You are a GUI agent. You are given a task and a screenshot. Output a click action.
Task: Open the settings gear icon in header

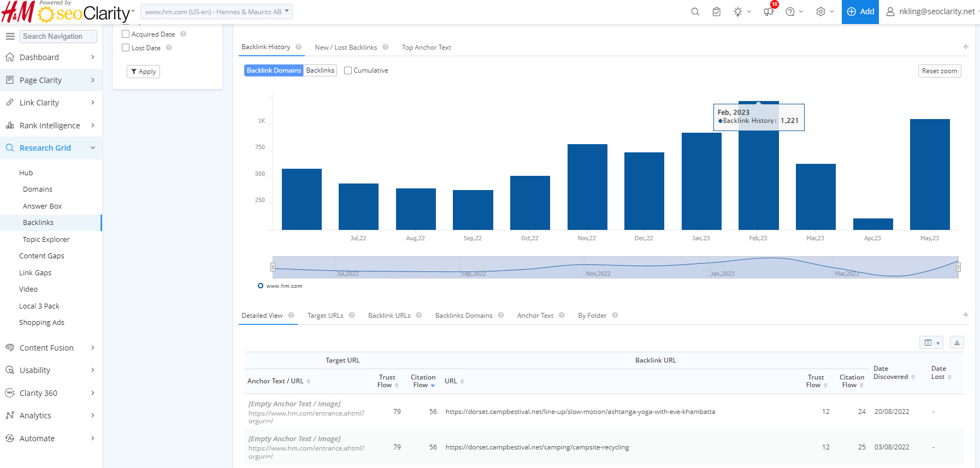point(820,11)
